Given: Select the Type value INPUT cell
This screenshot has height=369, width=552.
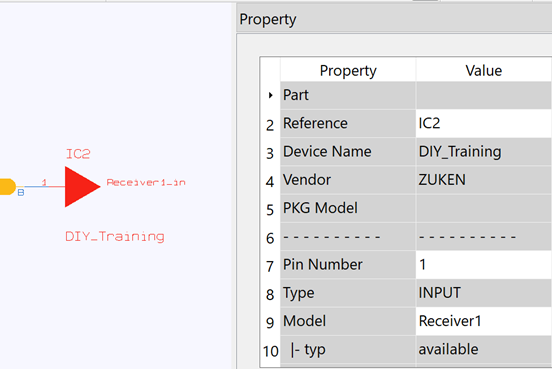Looking at the screenshot, I should [483, 293].
